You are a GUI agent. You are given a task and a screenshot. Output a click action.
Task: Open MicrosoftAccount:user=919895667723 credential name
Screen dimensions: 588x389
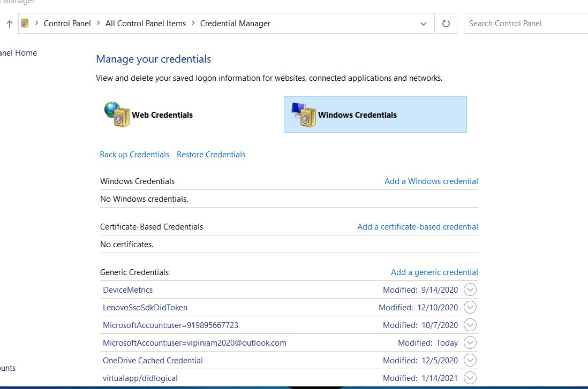point(171,325)
